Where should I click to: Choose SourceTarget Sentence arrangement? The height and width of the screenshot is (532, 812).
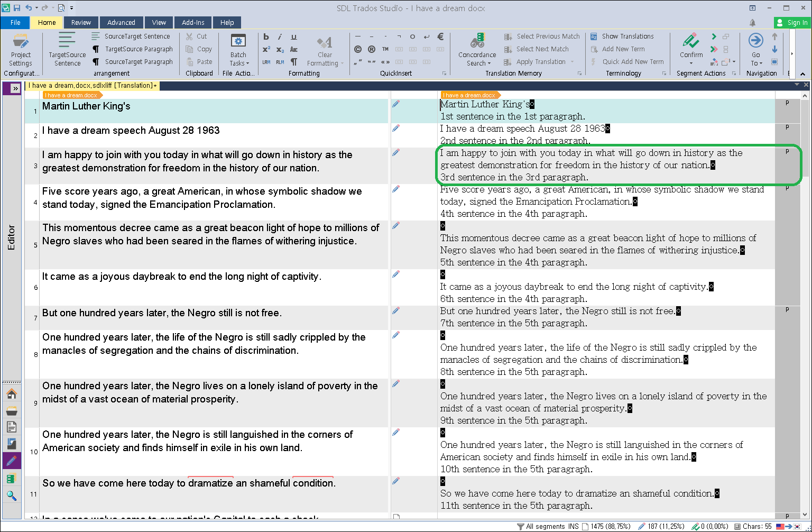[x=132, y=36]
